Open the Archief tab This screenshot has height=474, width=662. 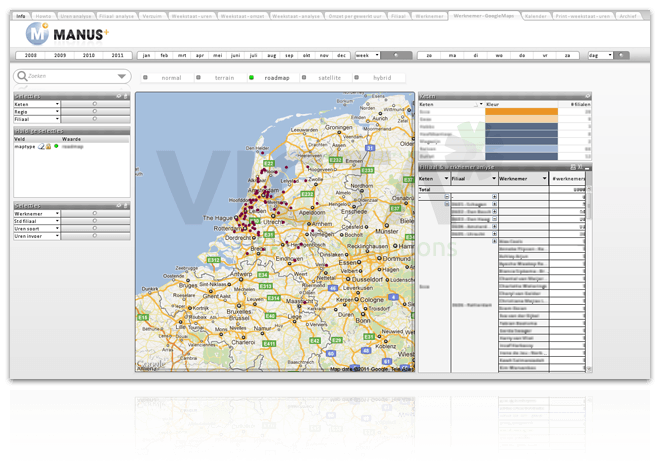tap(628, 16)
